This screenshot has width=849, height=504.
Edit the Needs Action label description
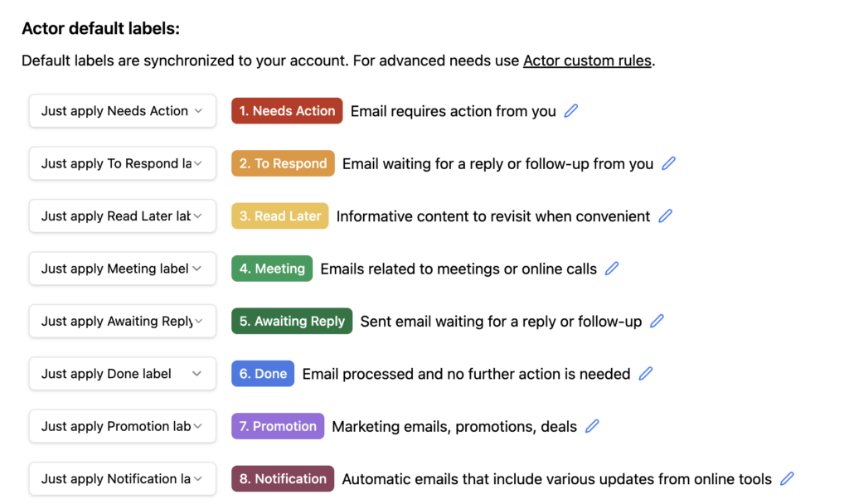[x=570, y=111]
